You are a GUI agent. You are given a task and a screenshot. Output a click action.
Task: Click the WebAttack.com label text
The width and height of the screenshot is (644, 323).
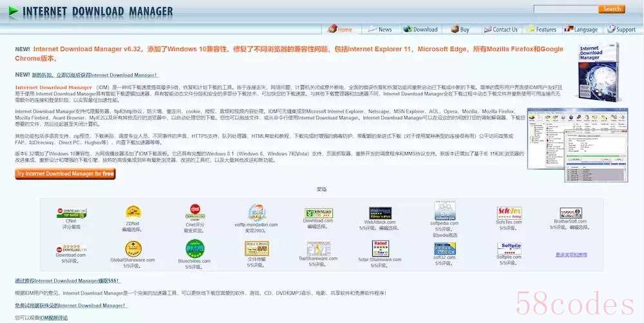click(x=380, y=222)
